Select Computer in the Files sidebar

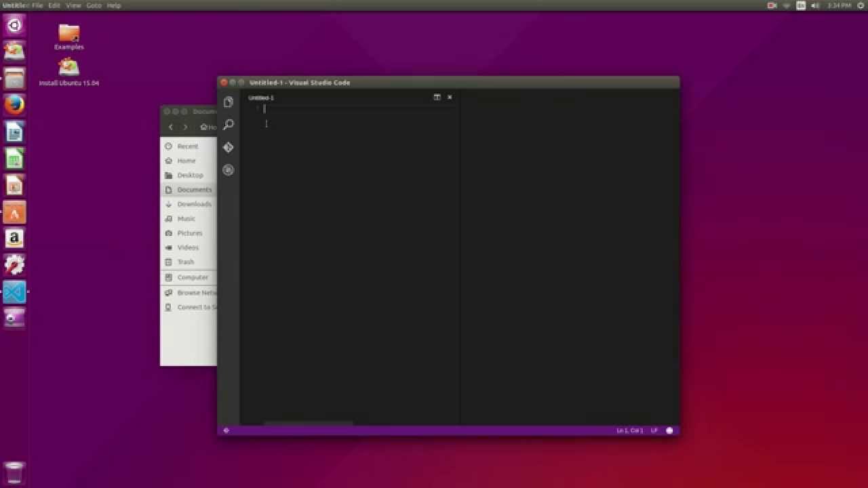[x=189, y=277]
